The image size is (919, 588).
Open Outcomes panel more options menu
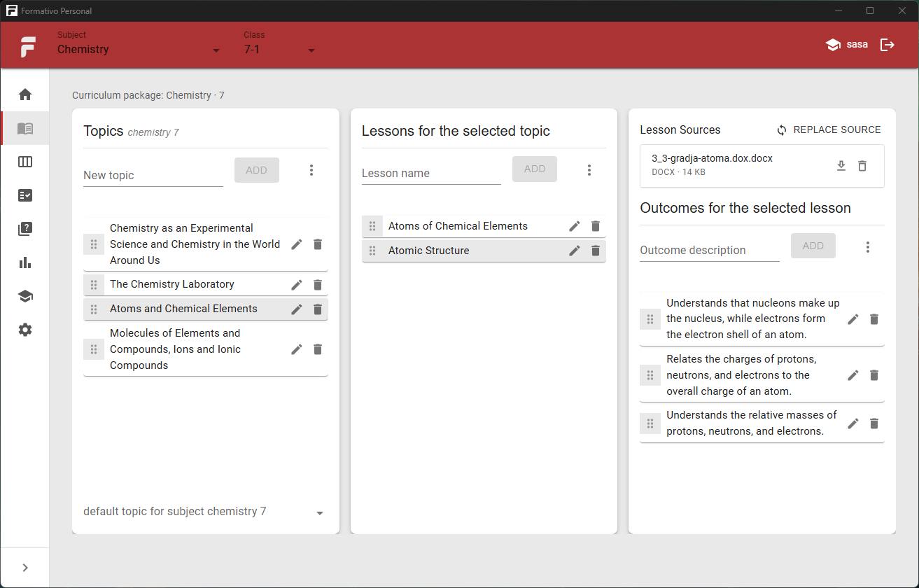868,247
